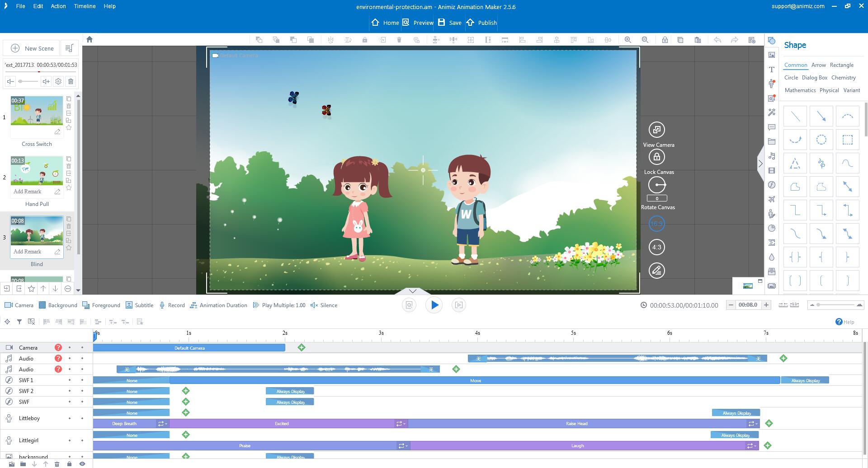Click the Rotate Canvas dial
This screenshot has height=468, width=868.
[x=657, y=185]
